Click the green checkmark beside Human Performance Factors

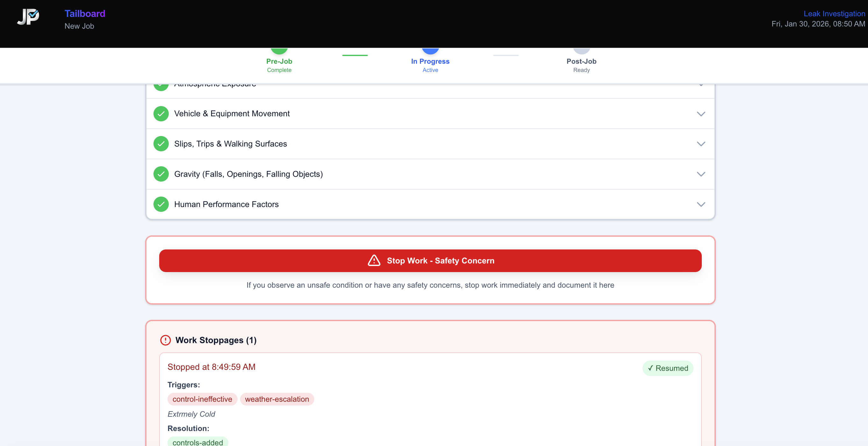161,204
